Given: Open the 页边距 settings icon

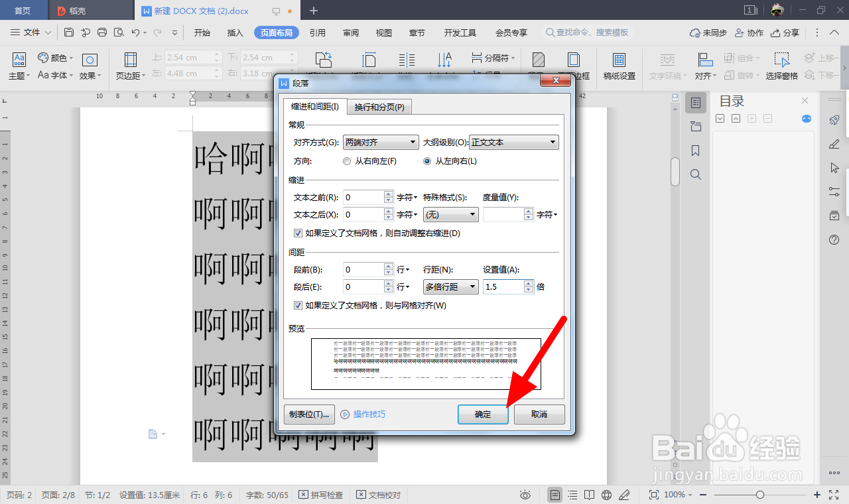Looking at the screenshot, I should (x=129, y=63).
